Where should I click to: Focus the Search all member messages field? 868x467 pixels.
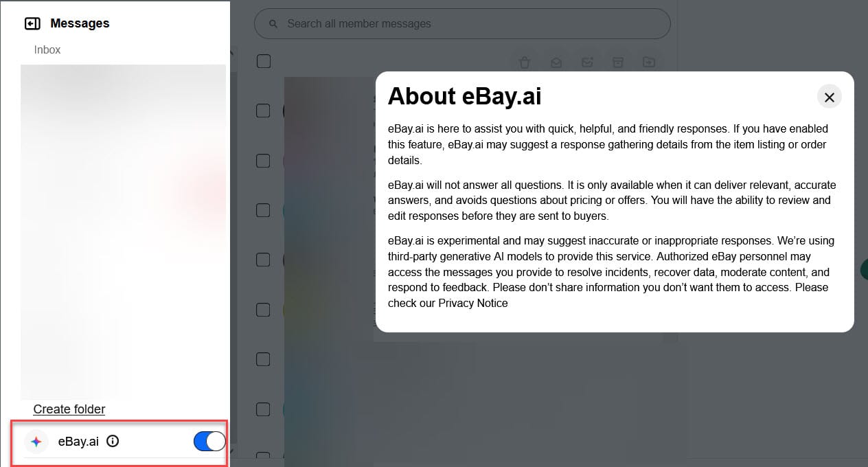462,24
